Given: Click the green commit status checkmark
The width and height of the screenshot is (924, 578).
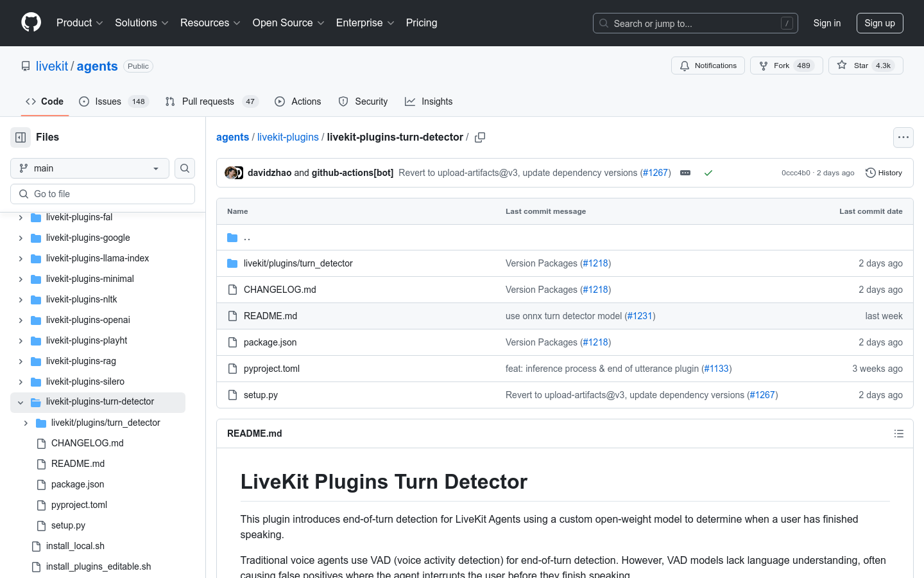Looking at the screenshot, I should (x=708, y=173).
